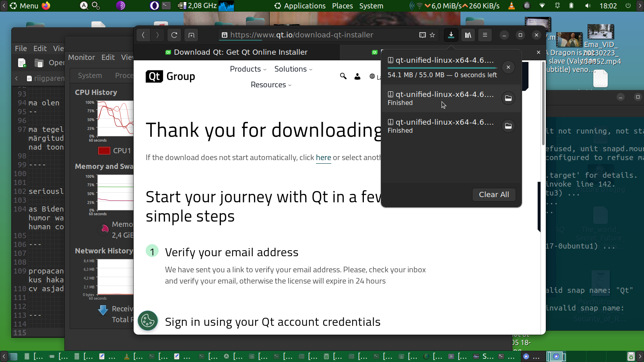Image resolution: width=644 pixels, height=362 pixels.
Task: Go back in the browser history
Action: [x=143, y=35]
